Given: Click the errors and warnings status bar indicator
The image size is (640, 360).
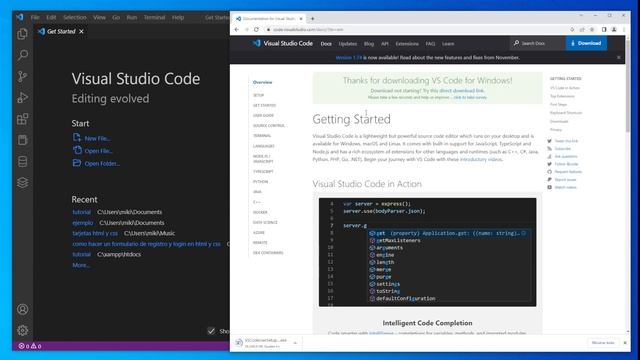Looking at the screenshot, I should click(x=29, y=346).
